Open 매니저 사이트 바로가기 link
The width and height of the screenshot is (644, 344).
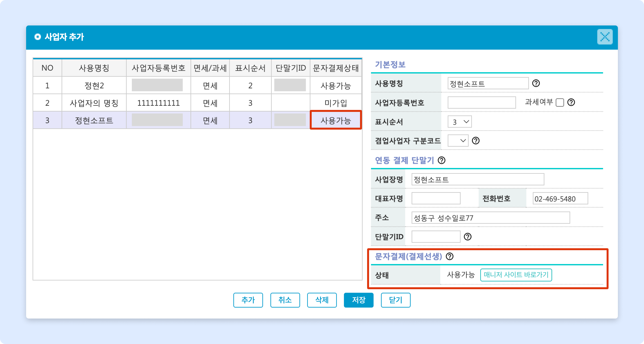point(516,275)
